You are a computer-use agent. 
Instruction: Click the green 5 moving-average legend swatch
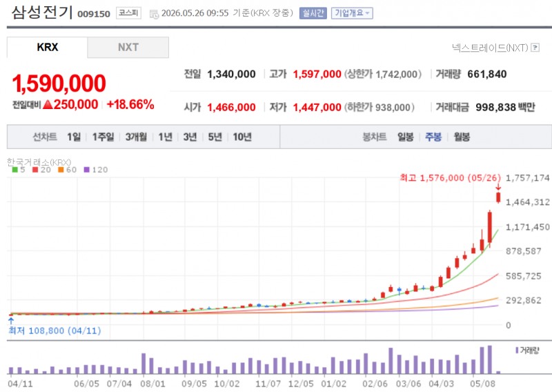click(x=14, y=170)
